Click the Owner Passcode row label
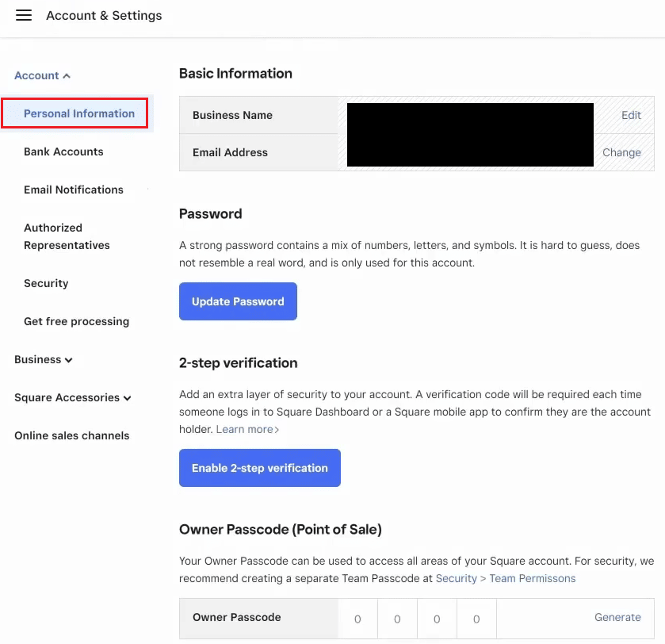 pyautogui.click(x=237, y=617)
